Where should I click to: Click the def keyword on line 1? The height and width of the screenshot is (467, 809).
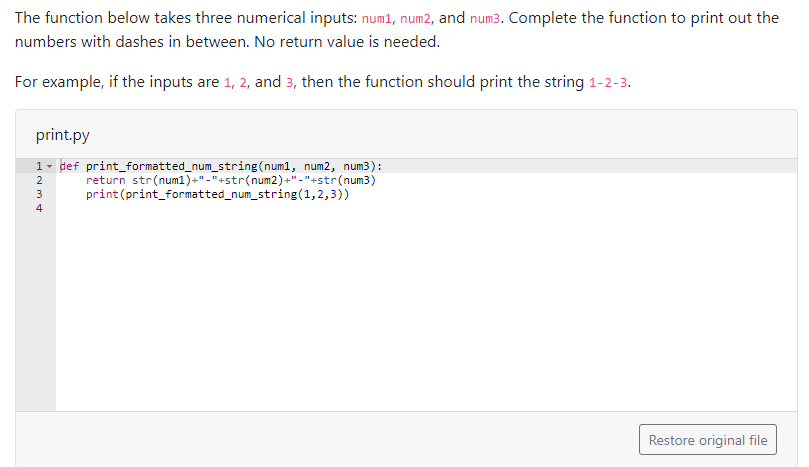click(70, 166)
